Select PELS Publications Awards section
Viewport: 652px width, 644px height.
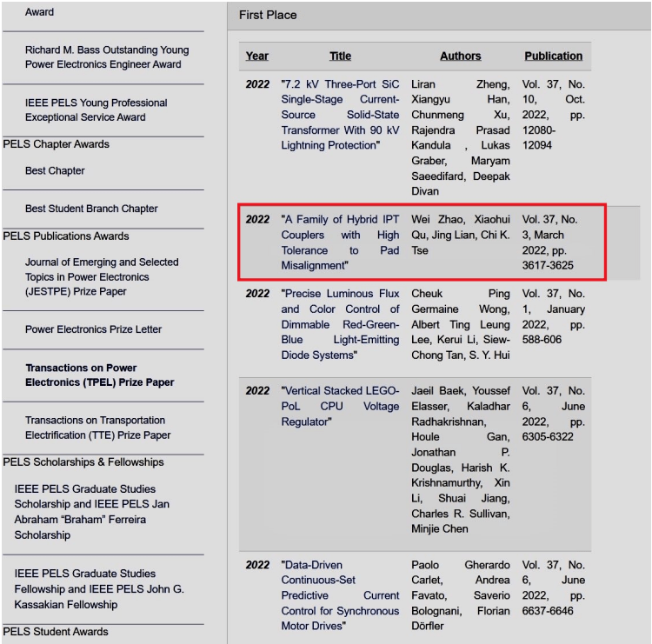(x=65, y=236)
